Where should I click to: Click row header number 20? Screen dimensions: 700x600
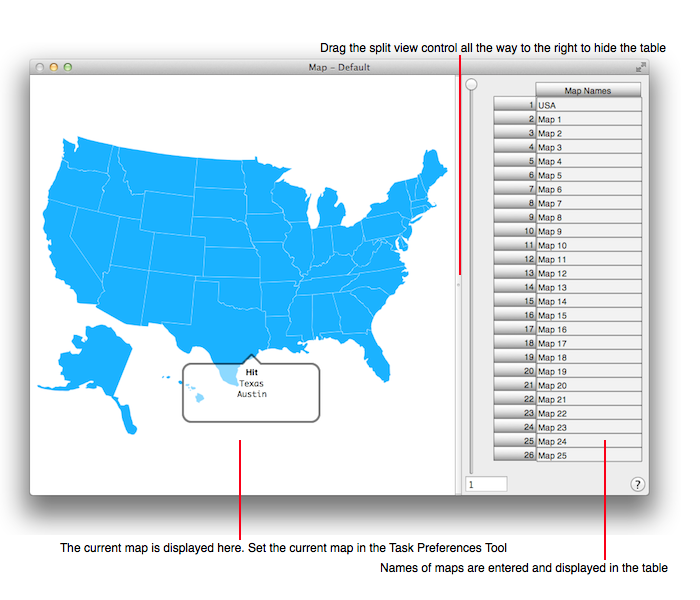click(x=515, y=371)
